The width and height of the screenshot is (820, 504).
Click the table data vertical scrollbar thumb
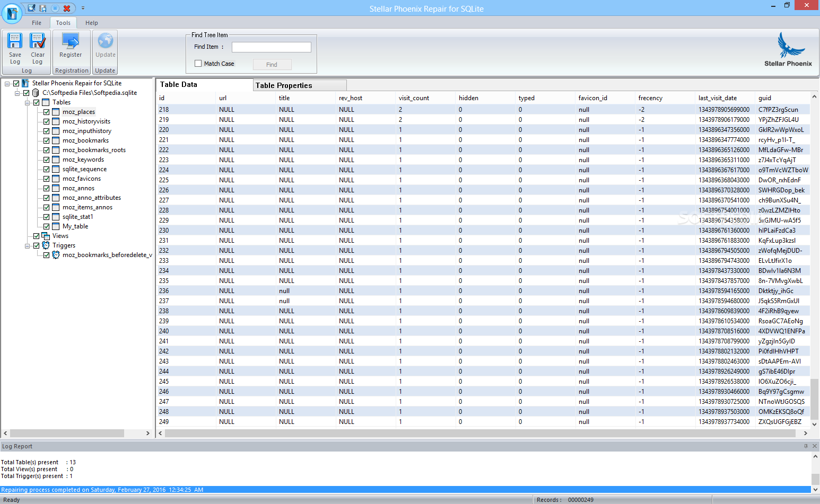(x=815, y=399)
